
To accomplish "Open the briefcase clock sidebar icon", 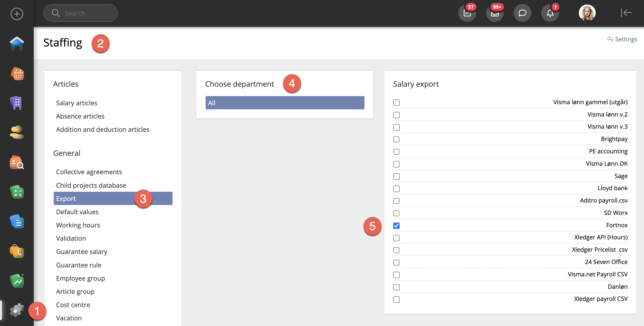I will (17, 251).
